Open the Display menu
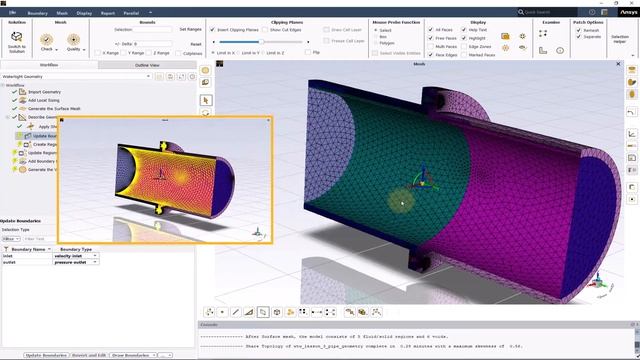The width and height of the screenshot is (640, 360). [84, 13]
